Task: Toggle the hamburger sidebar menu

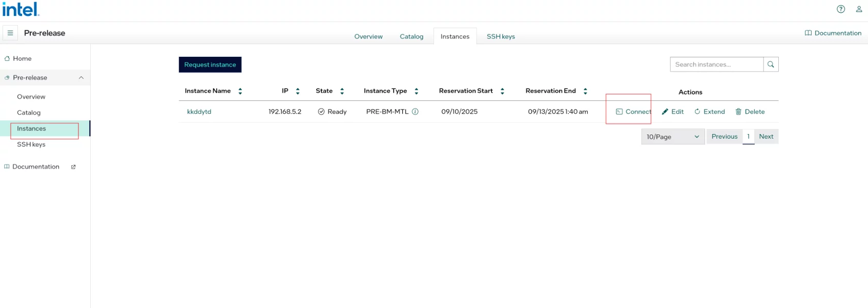Action: (10, 33)
